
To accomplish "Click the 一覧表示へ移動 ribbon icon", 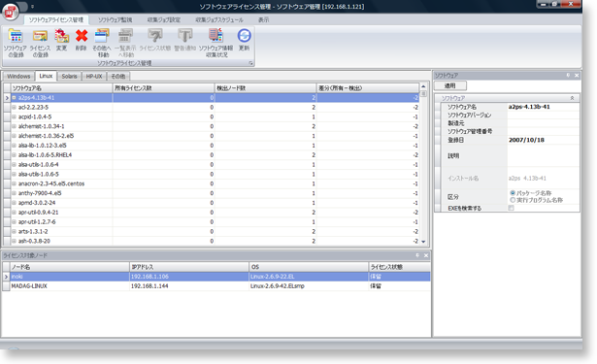I will point(125,43).
